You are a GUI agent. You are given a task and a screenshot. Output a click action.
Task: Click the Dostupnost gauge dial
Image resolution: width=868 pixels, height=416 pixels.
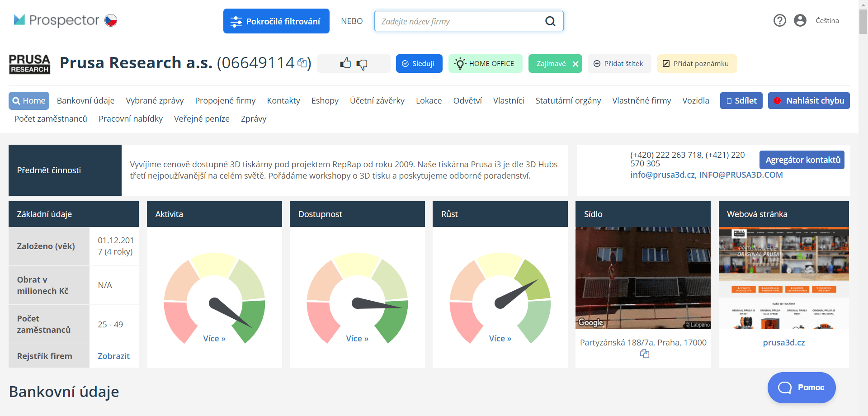(357, 298)
